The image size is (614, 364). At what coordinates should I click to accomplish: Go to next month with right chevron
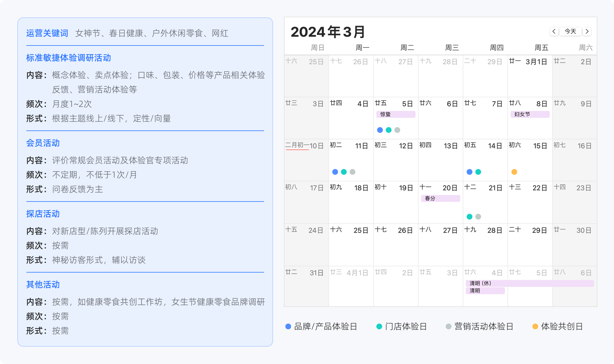[x=587, y=31]
